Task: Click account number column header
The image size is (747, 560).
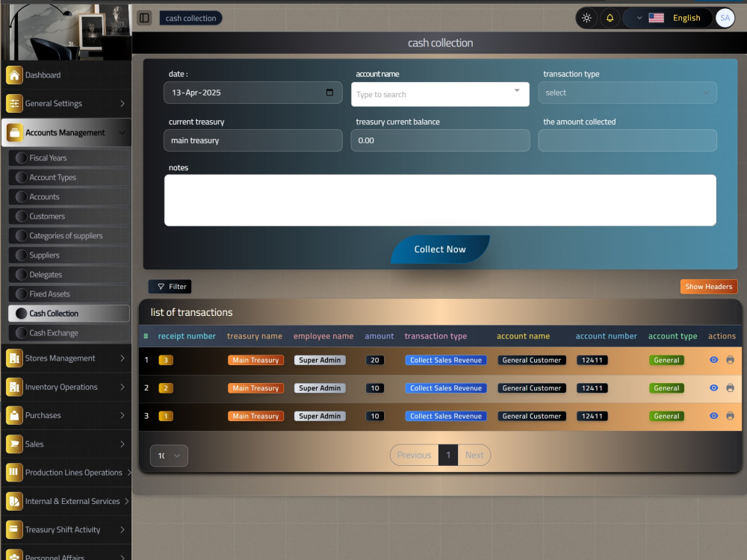Action: 606,336
